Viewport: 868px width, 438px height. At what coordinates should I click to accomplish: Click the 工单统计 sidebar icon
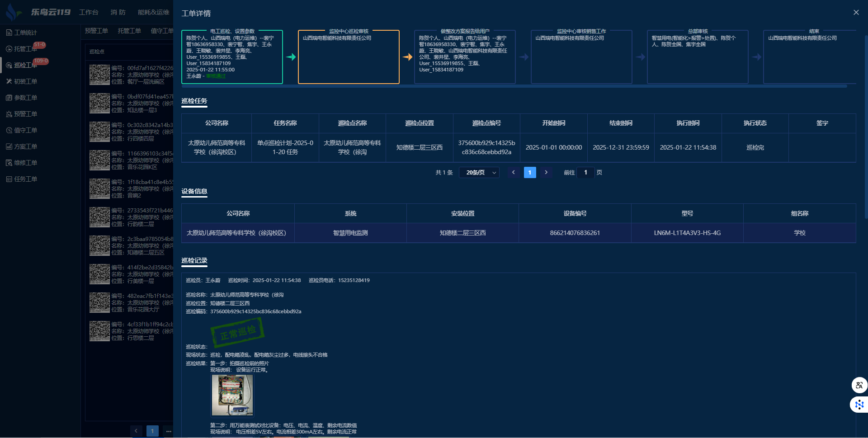click(x=9, y=33)
